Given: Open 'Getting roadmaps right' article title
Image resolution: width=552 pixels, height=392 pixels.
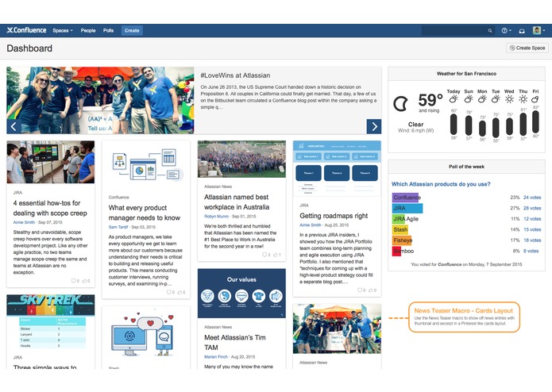Looking at the screenshot, I should coord(334,216).
